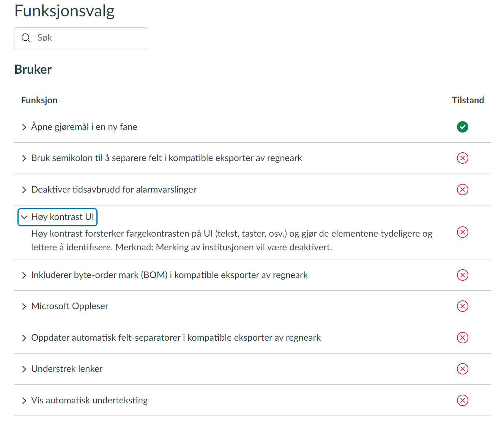The width and height of the screenshot is (504, 425).
Task: Click status icon for Inkluderer byte-order mark
Action: point(462,275)
